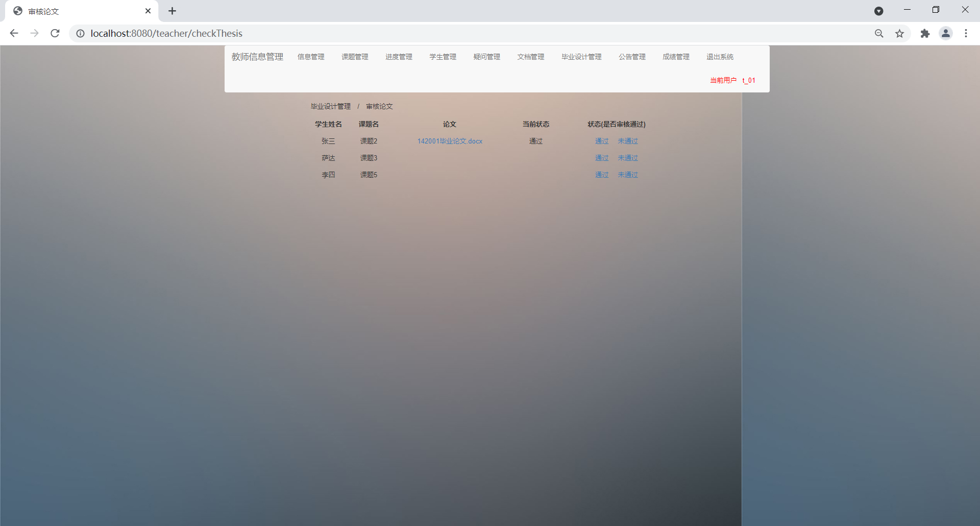Open the Extensions puzzle icon
This screenshot has height=526, width=980.
pyautogui.click(x=925, y=33)
